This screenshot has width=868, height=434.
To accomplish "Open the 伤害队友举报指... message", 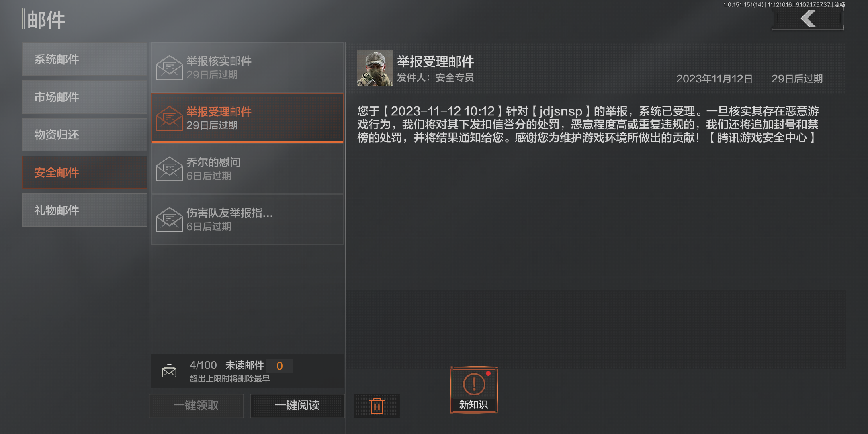I will tap(248, 219).
